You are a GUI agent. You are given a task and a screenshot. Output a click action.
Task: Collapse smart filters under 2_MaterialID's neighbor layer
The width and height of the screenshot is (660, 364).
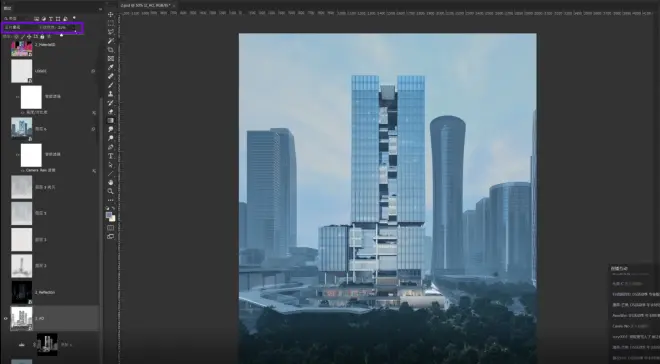coord(93,71)
